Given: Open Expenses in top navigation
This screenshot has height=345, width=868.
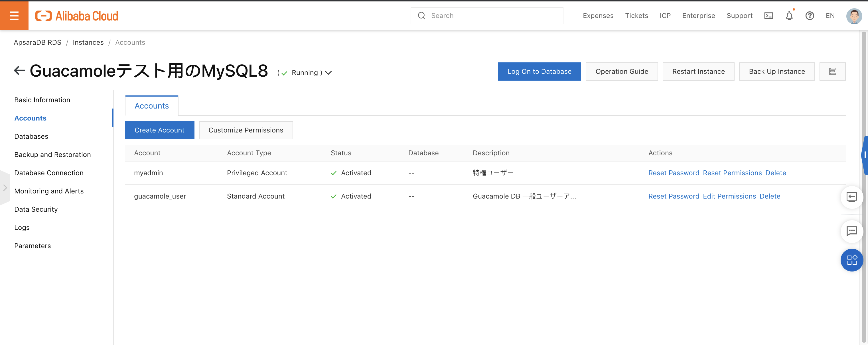Looking at the screenshot, I should point(598,16).
